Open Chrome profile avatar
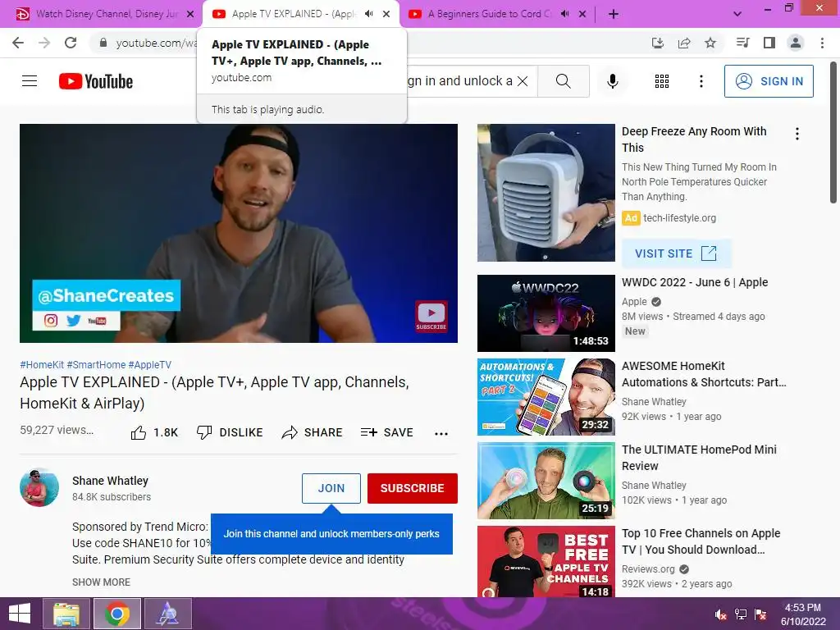Viewport: 840px width, 630px height. (x=796, y=43)
